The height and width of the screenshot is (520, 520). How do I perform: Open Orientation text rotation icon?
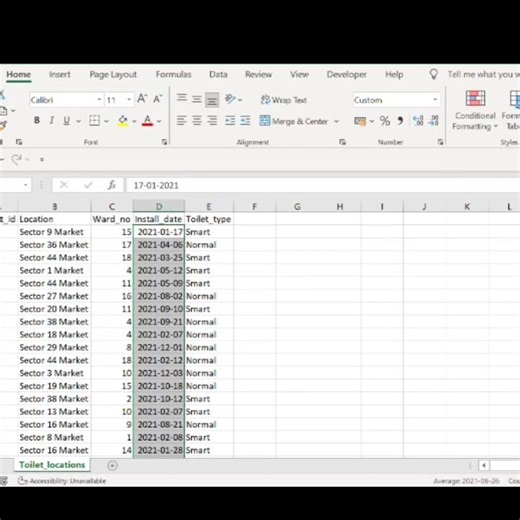(x=230, y=99)
